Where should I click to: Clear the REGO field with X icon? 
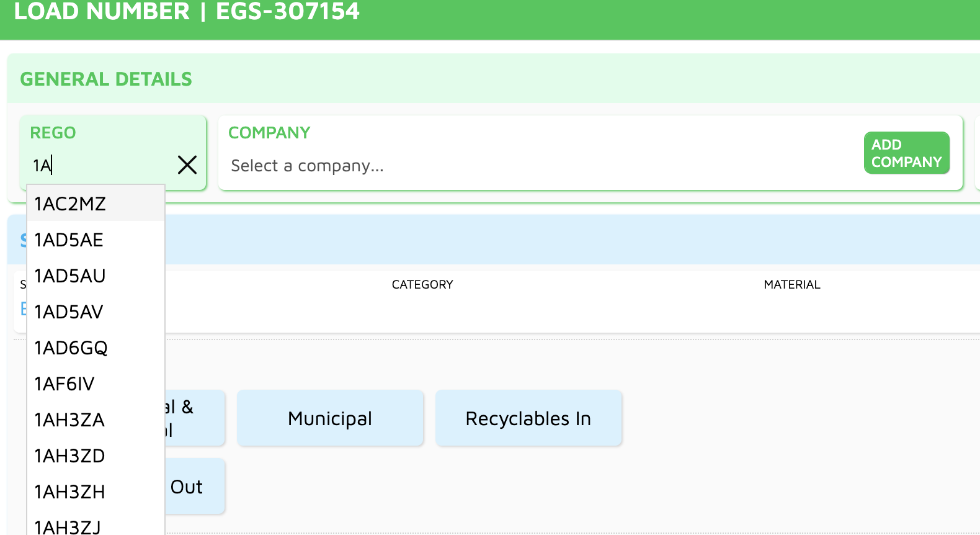tap(187, 165)
